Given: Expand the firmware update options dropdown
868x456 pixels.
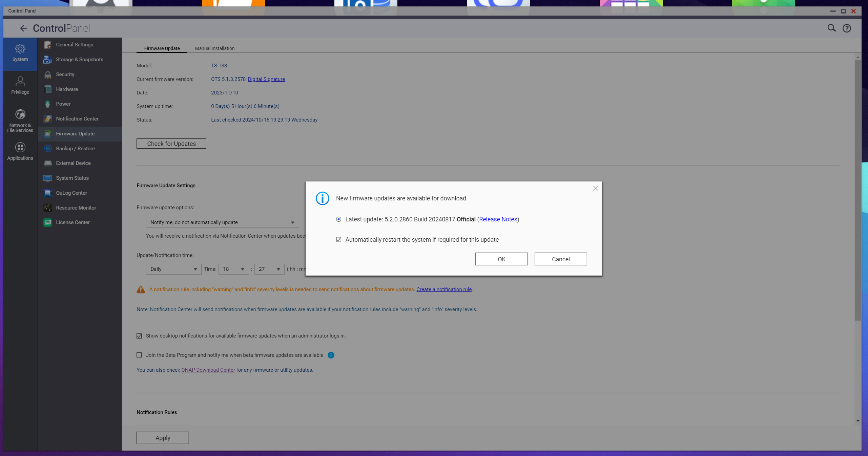Looking at the screenshot, I should pos(222,222).
